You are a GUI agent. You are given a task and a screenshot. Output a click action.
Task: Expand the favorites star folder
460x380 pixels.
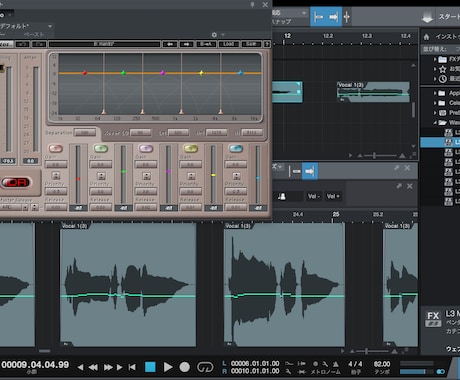coord(435,69)
